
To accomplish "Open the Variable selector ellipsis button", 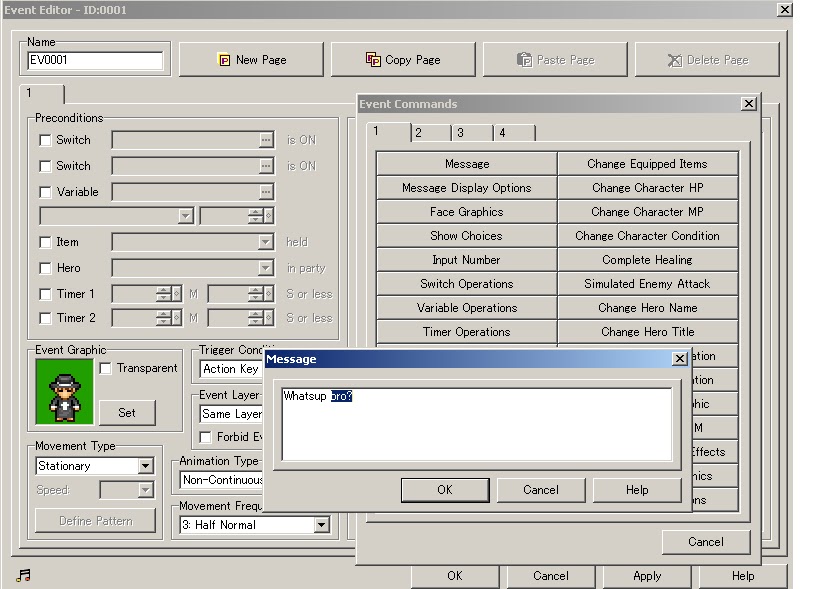I will (x=266, y=191).
